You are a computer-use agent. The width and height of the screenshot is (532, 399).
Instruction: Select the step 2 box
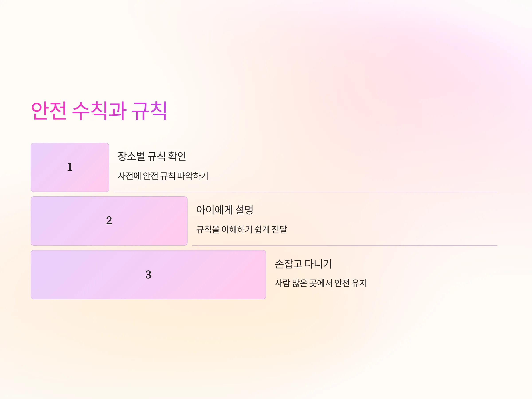tap(109, 221)
